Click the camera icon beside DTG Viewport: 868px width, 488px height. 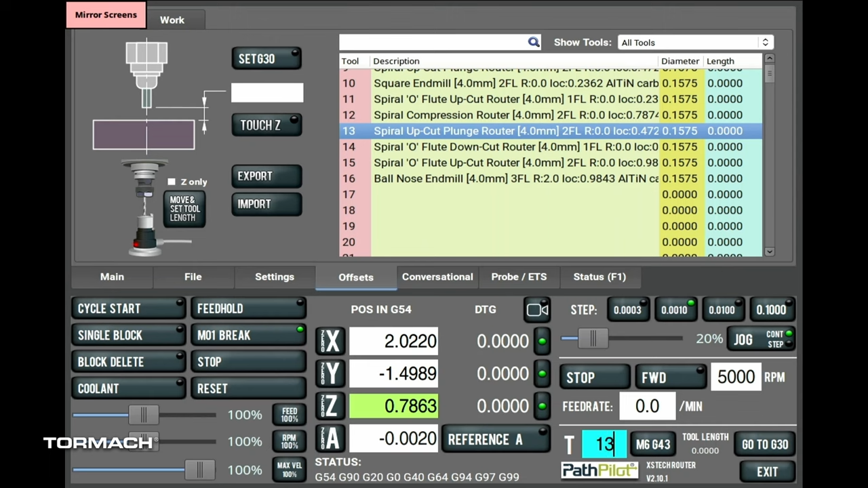[x=536, y=309]
